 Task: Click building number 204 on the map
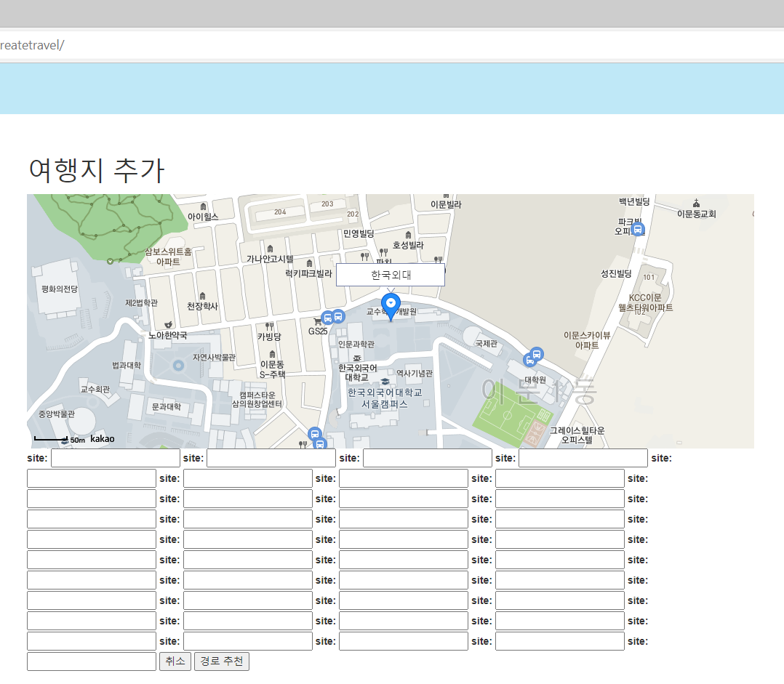280,212
